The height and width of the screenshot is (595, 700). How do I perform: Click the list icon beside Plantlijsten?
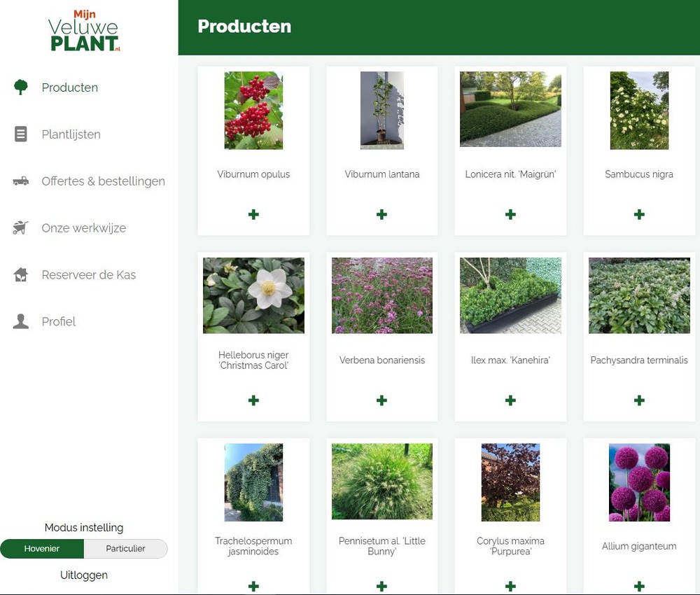click(21, 134)
